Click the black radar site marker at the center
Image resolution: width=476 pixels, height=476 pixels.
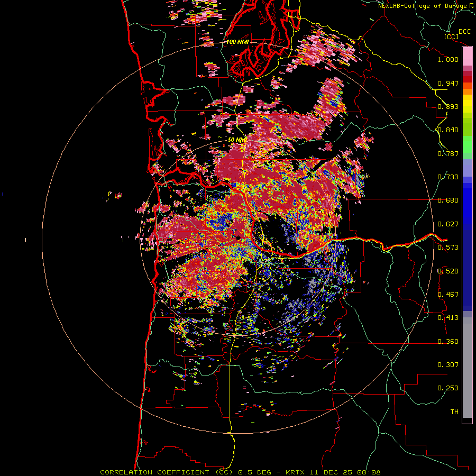(239, 237)
